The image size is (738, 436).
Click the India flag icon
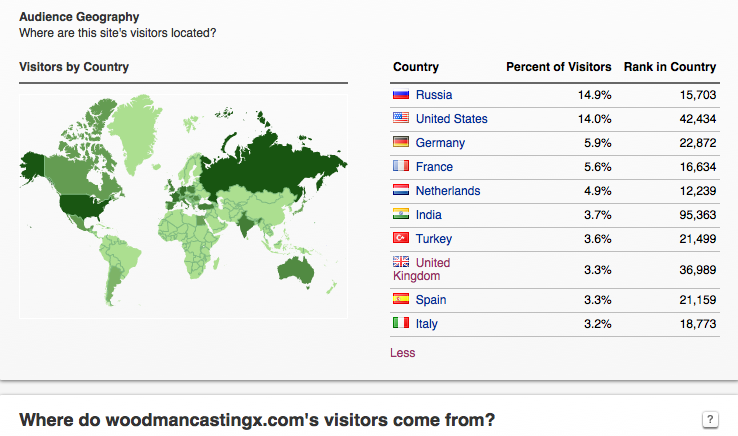[401, 215]
